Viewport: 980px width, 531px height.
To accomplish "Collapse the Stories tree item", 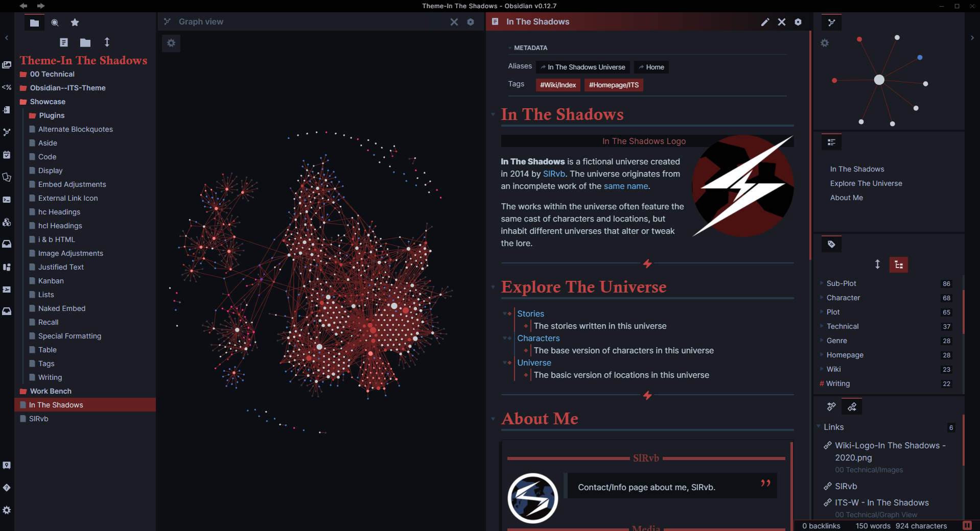I will [x=506, y=313].
